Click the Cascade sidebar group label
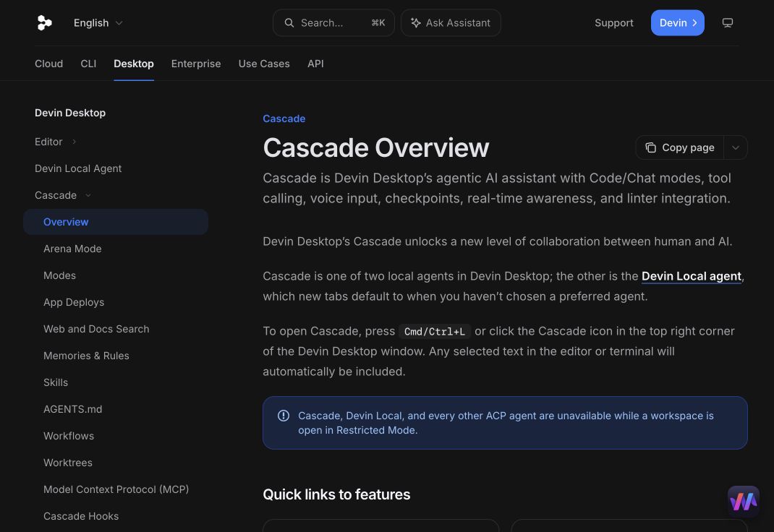The height and width of the screenshot is (532, 774). (x=55, y=195)
